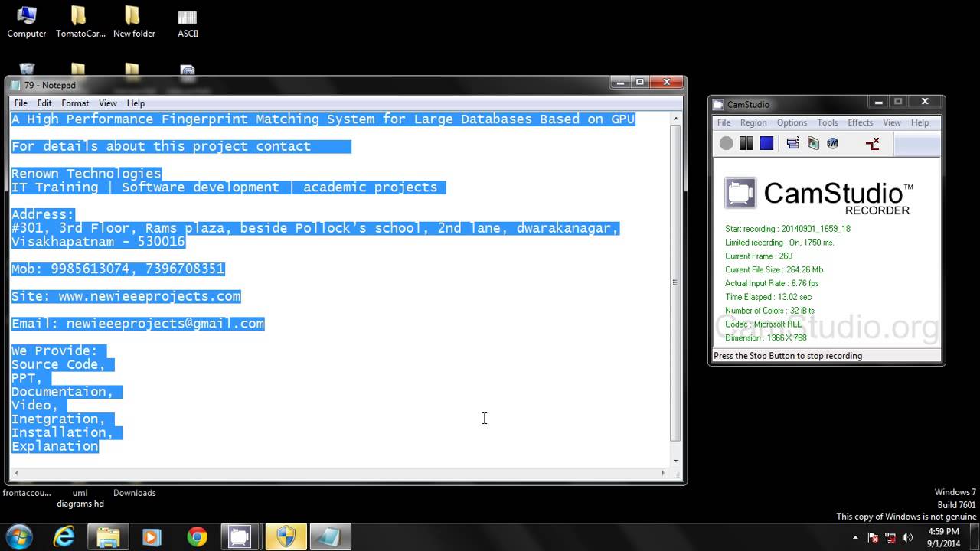Open Notepad's View menu

[108, 103]
